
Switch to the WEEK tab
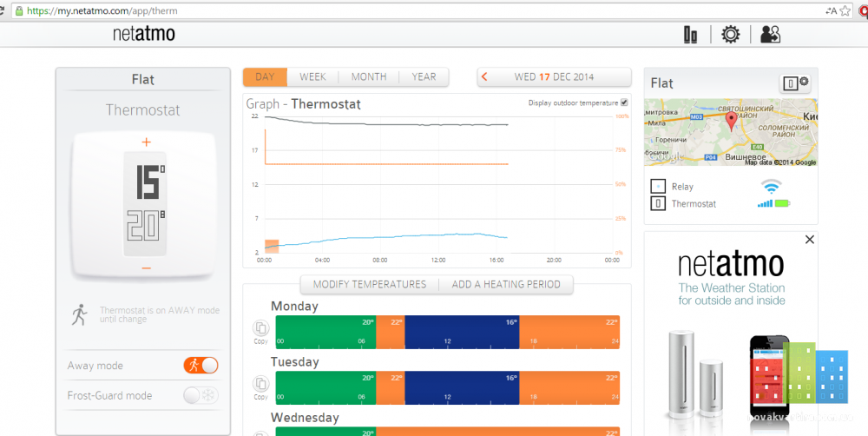(312, 77)
